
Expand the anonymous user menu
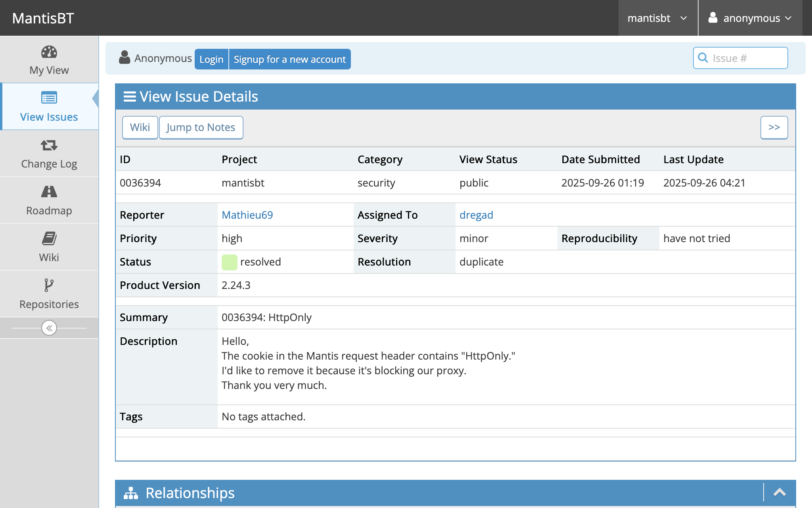(750, 18)
